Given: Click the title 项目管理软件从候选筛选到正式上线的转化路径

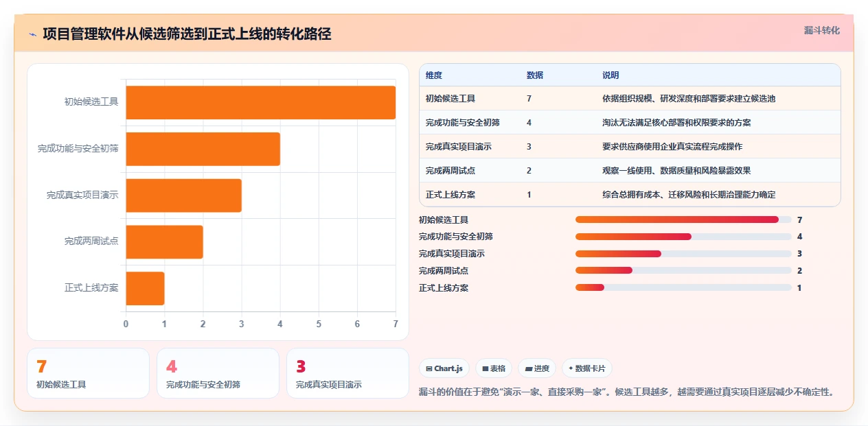Looking at the screenshot, I should [187, 34].
